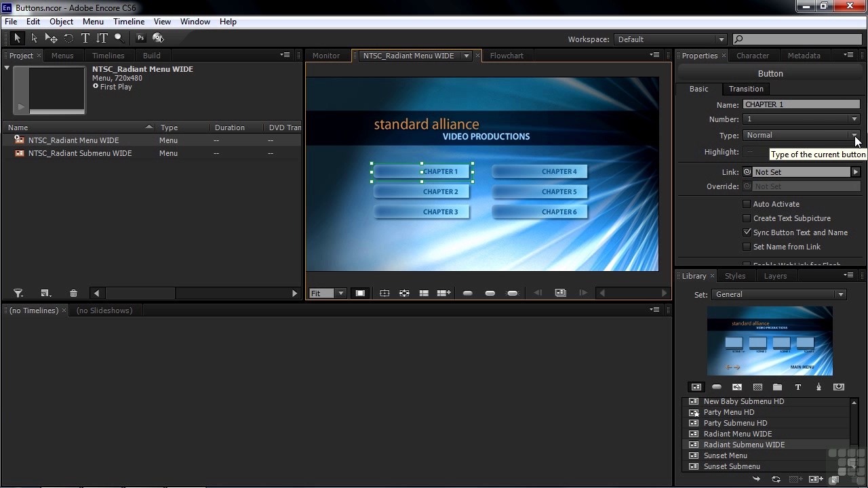The image size is (868, 488).
Task: Click the Library list scroll up arrow
Action: click(854, 402)
